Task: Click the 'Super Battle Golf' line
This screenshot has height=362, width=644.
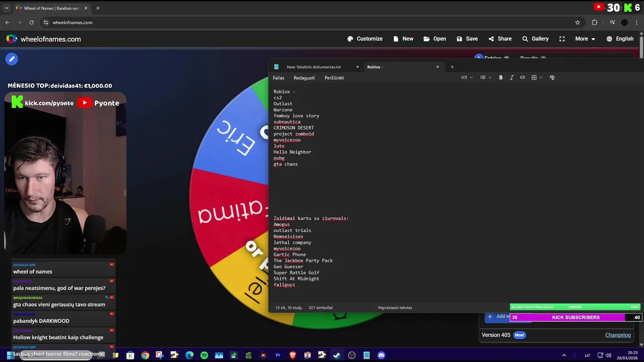Action: click(x=296, y=273)
